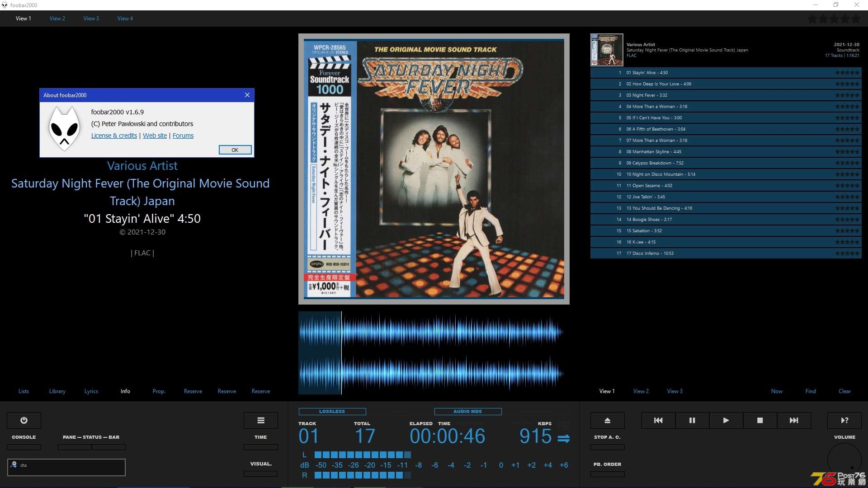
Task: Select track 06 A Fifth of Beethoven
Action: (726, 129)
